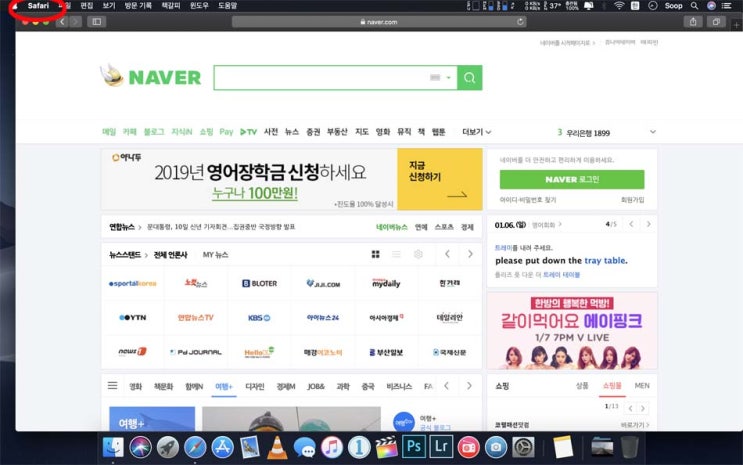Image resolution: width=743 pixels, height=465 pixels.
Task: Open the 편집 menu in menu bar
Action: [87, 6]
